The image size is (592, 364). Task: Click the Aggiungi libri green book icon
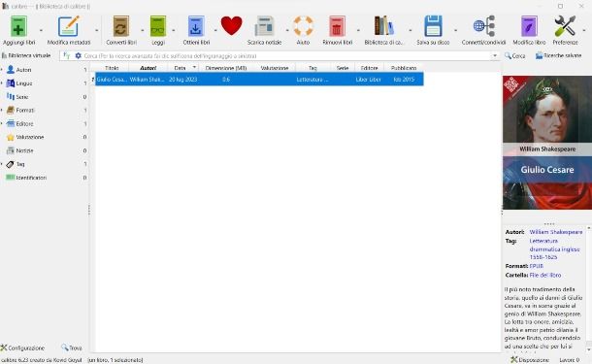18,26
